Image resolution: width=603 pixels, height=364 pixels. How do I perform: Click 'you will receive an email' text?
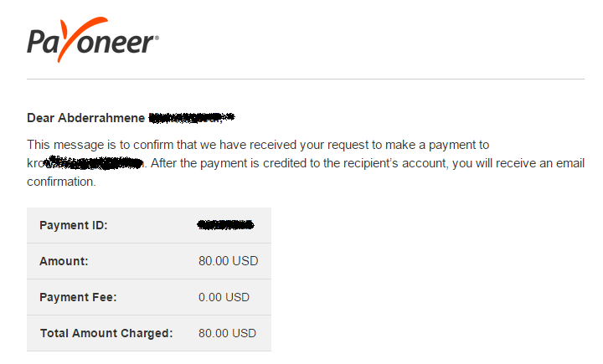pyautogui.click(x=518, y=163)
